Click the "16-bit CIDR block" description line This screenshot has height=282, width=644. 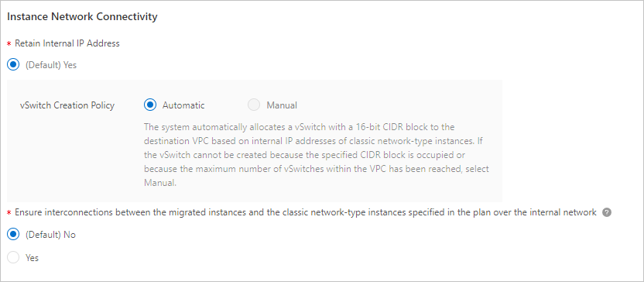point(300,126)
